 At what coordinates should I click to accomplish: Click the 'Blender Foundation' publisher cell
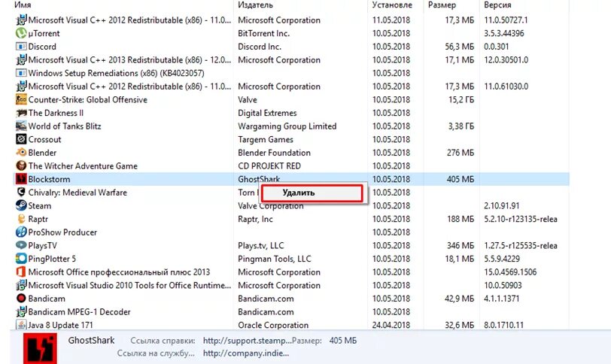pos(275,153)
